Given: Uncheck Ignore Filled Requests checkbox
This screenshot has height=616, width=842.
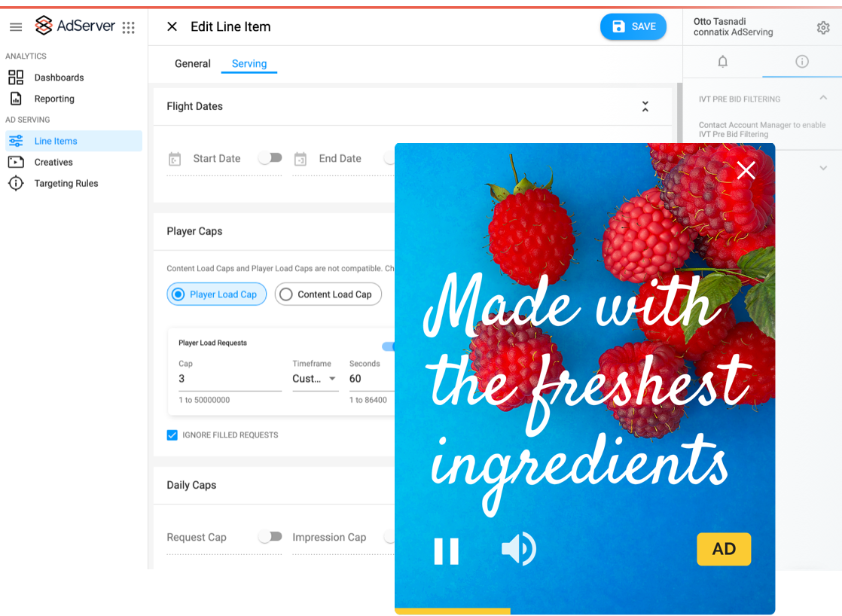Looking at the screenshot, I should click(172, 435).
